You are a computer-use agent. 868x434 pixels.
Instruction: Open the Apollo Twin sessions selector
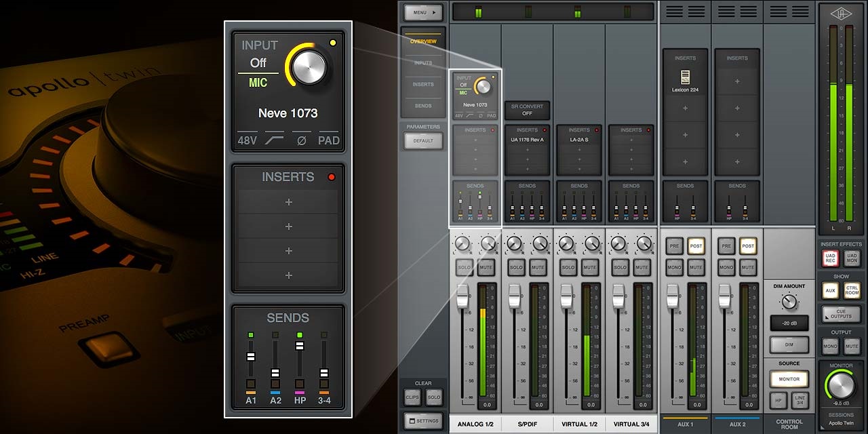click(841, 422)
